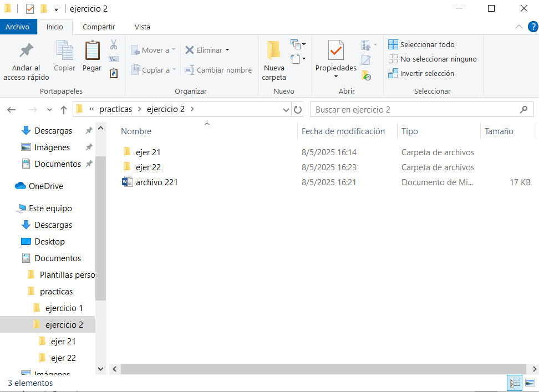Open Propiedades checkmark icon
Image resolution: width=539 pixels, height=392 pixels.
tap(335, 50)
